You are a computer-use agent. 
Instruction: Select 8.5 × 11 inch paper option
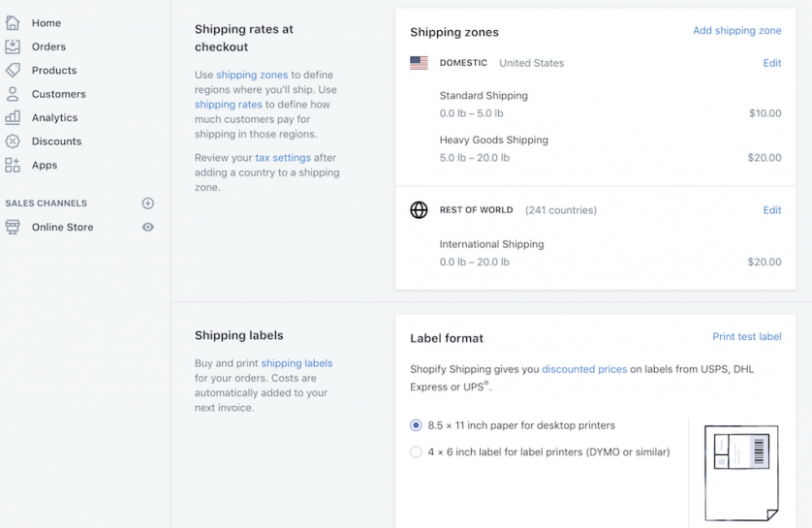coord(417,425)
